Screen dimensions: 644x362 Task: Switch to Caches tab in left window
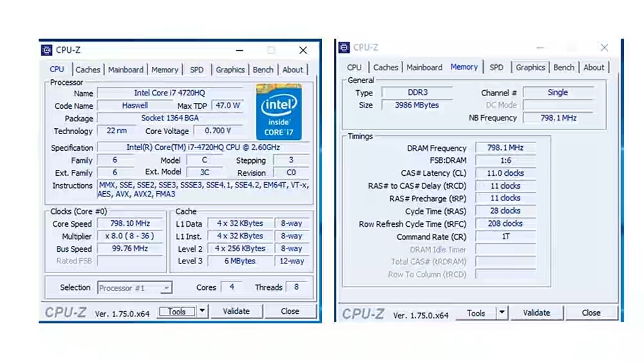click(x=88, y=70)
